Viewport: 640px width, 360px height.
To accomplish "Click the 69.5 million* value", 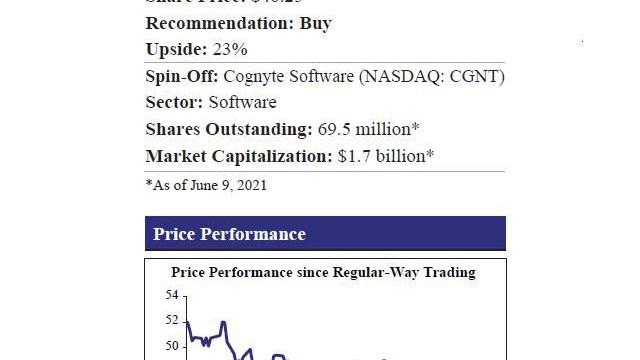I will (369, 129).
